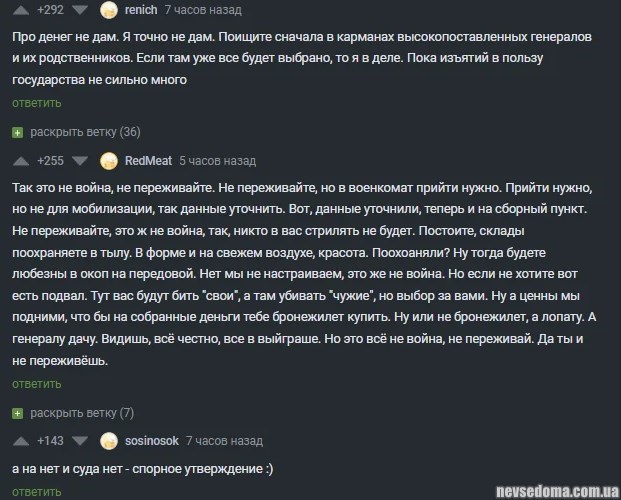The height and width of the screenshot is (500, 621).
Task: Upvote RedMeat's comment
Action: click(x=18, y=161)
